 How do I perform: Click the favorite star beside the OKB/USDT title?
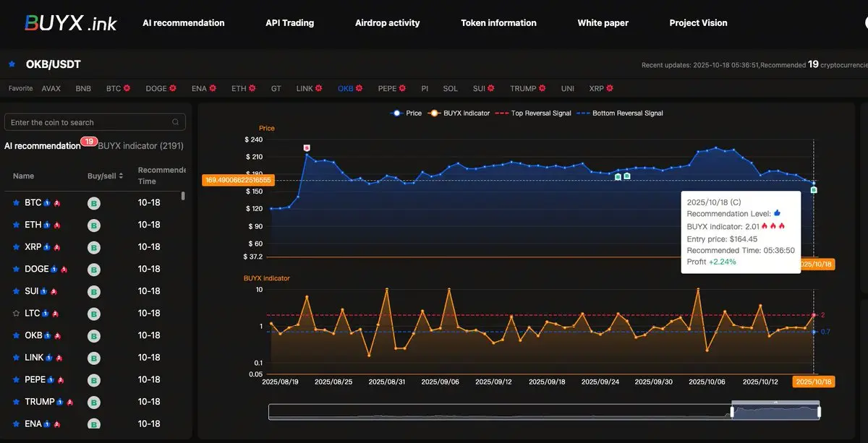pos(12,64)
